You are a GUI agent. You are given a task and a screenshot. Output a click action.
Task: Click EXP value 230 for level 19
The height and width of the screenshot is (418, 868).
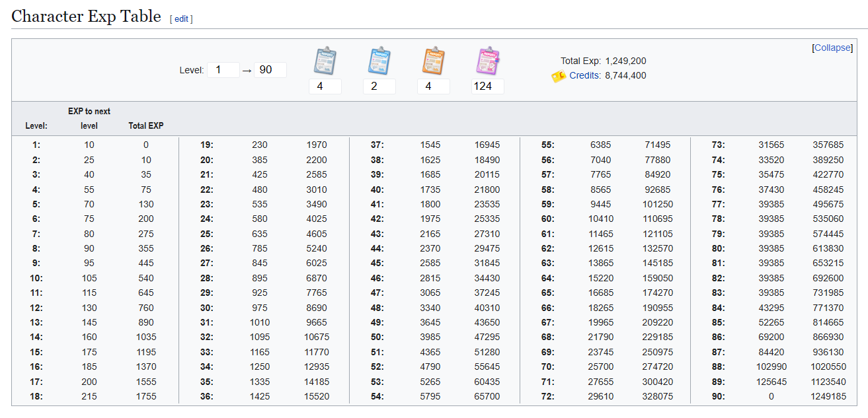click(x=260, y=145)
